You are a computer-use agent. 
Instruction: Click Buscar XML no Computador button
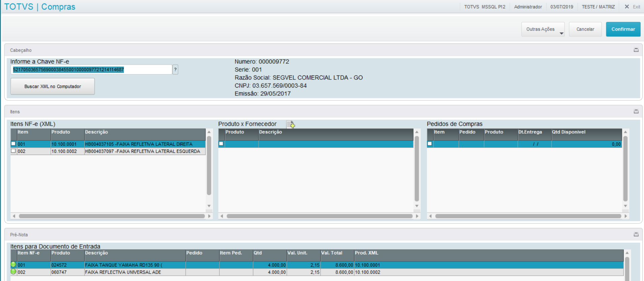pos(53,87)
